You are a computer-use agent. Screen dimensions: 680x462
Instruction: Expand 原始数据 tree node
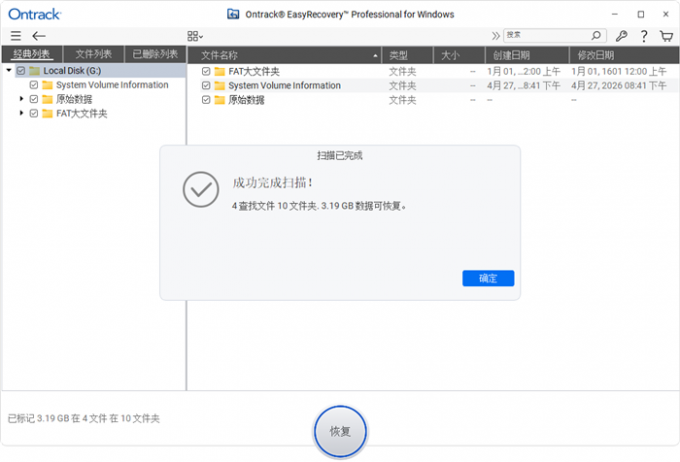21,99
